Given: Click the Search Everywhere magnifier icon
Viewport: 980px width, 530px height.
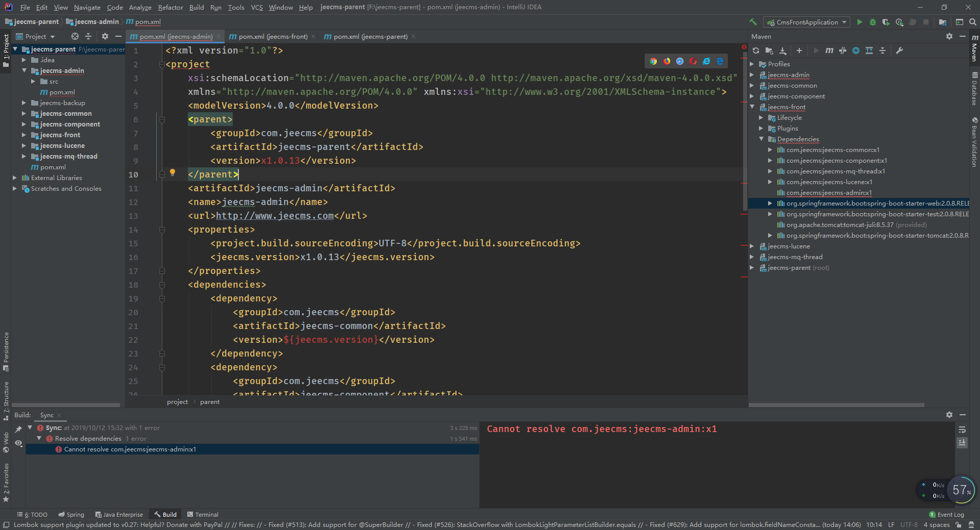Looking at the screenshot, I should (973, 22).
